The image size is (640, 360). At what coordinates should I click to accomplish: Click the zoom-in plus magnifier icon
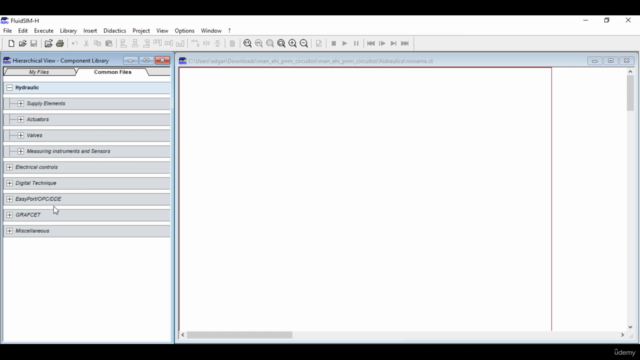pyautogui.click(x=292, y=43)
